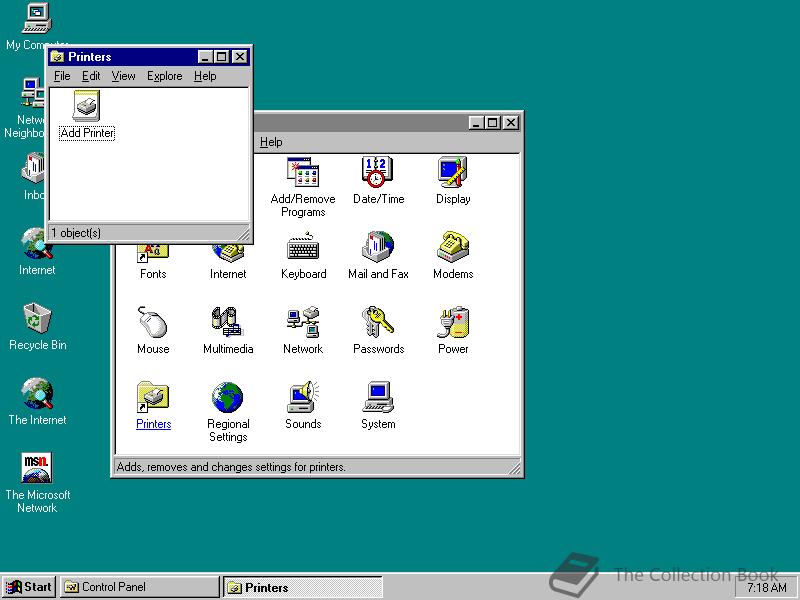Image resolution: width=800 pixels, height=600 pixels.
Task: Click the '1 object(s)' status bar text
Action: [76, 233]
